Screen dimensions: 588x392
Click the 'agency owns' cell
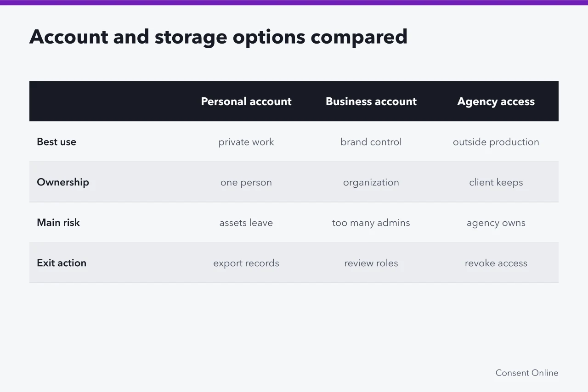click(x=496, y=223)
